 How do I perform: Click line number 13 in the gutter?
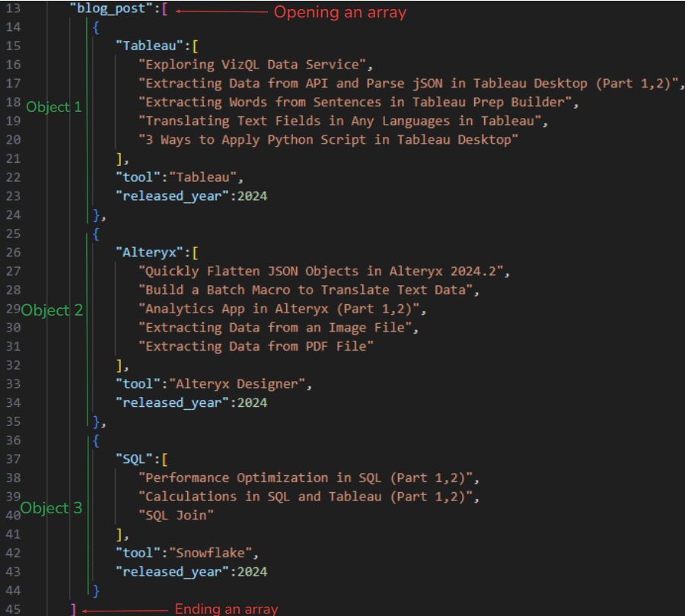14,10
